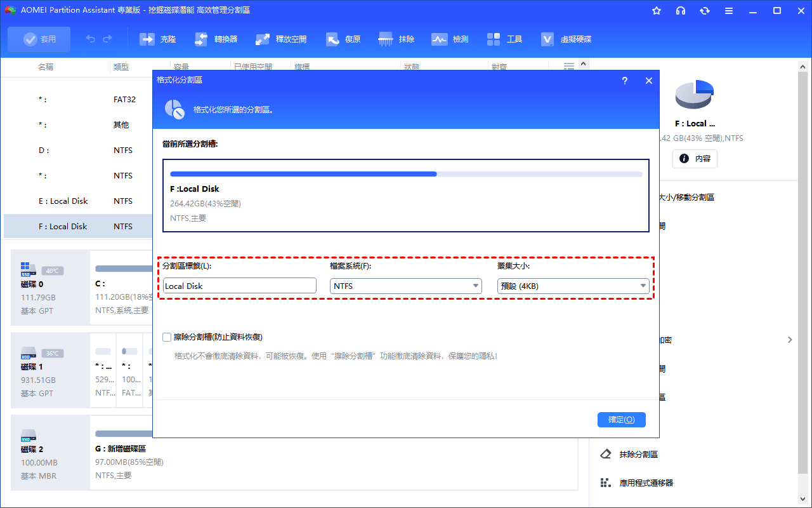Open the 抹除 wipe tool
This screenshot has height=508, width=812.
[386, 39]
